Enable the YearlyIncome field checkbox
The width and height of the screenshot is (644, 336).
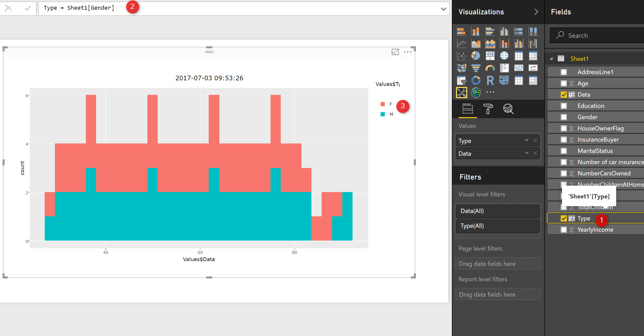pos(564,230)
